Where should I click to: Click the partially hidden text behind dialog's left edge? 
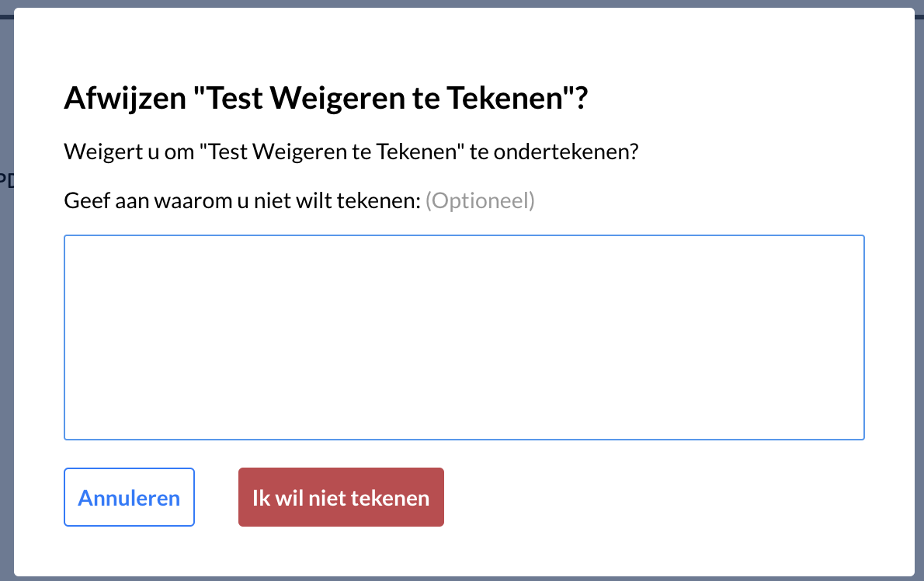click(x=6, y=179)
